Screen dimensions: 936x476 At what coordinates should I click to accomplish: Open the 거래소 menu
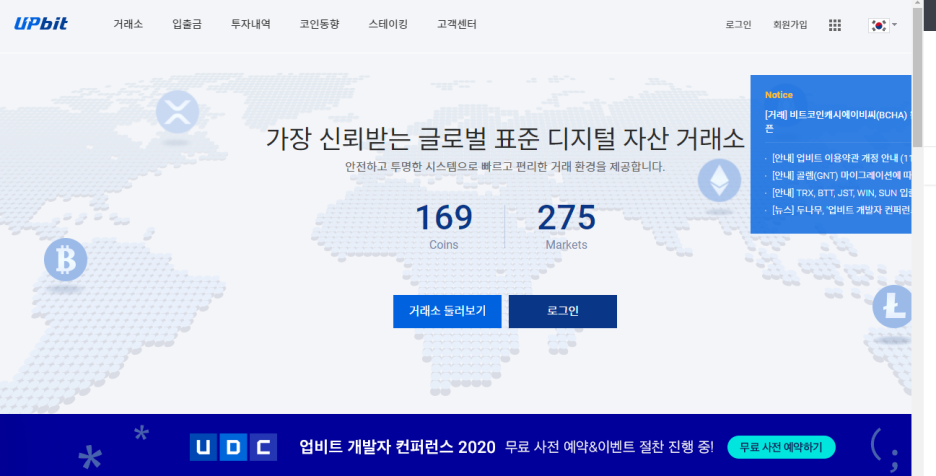click(128, 24)
